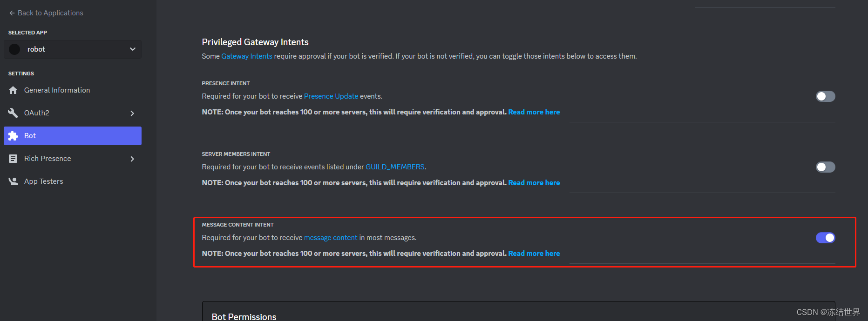This screenshot has width=868, height=321.
Task: Expand the Rich Presence submenu chevron
Action: tap(132, 159)
